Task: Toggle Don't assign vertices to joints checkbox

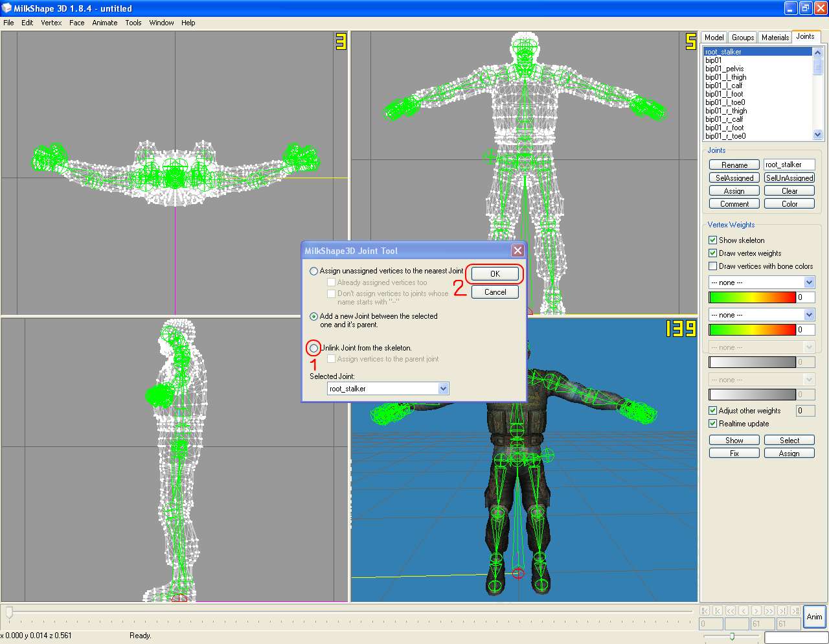Action: [x=331, y=293]
